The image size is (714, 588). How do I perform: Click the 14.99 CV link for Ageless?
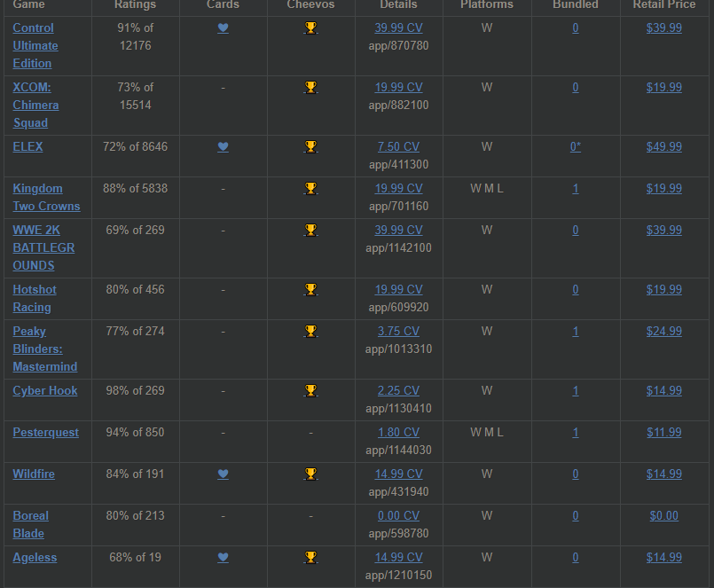pyautogui.click(x=398, y=557)
